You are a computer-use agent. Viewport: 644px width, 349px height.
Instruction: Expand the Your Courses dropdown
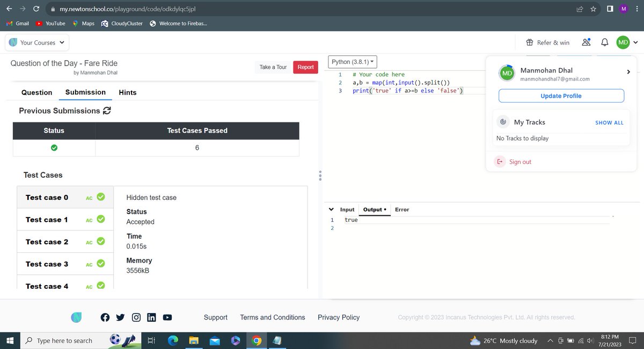pyautogui.click(x=37, y=42)
